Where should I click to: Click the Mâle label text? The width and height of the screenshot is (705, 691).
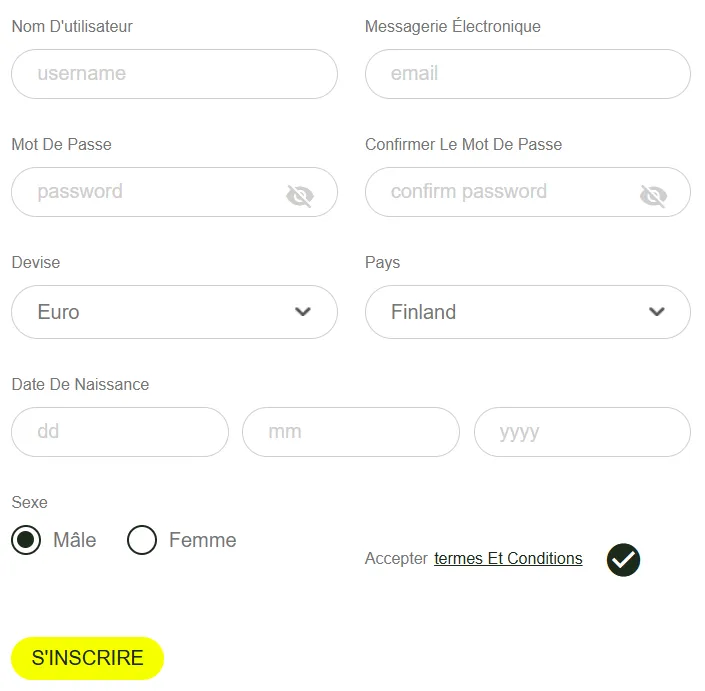click(75, 540)
